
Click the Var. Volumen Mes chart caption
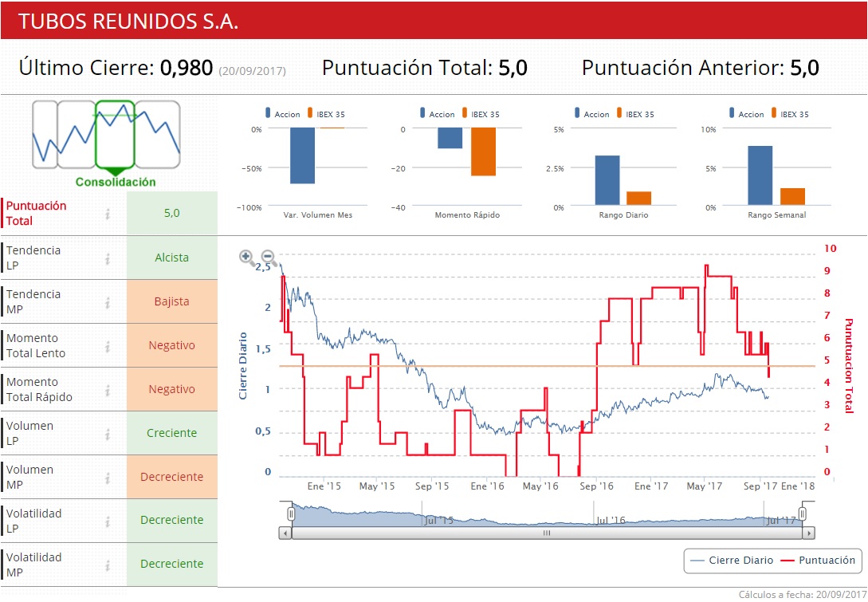(318, 214)
